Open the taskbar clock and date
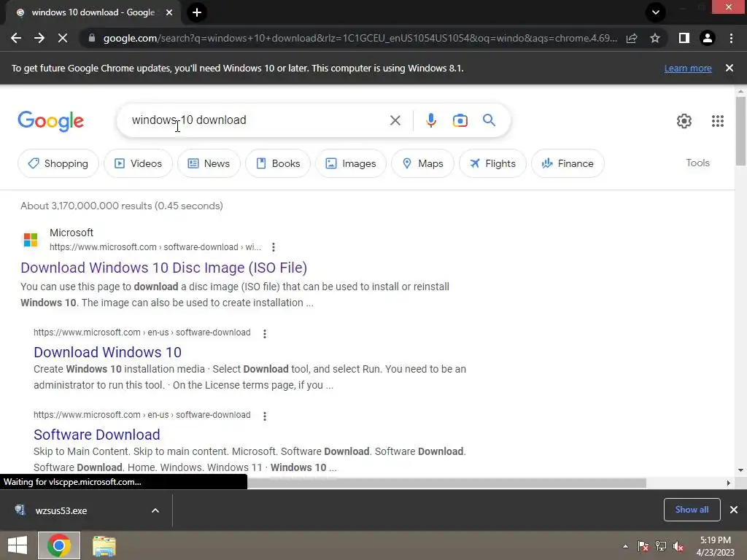 (715, 546)
